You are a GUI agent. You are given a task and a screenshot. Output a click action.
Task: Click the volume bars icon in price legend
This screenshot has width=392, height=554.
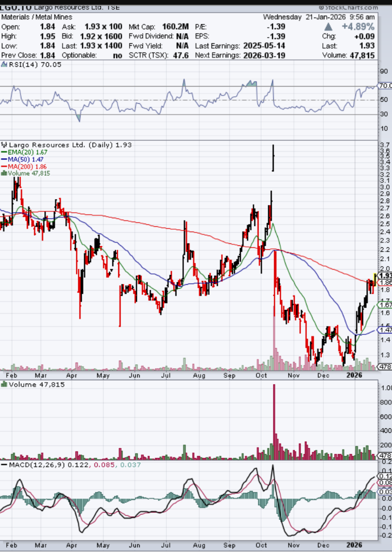pyautogui.click(x=4, y=173)
